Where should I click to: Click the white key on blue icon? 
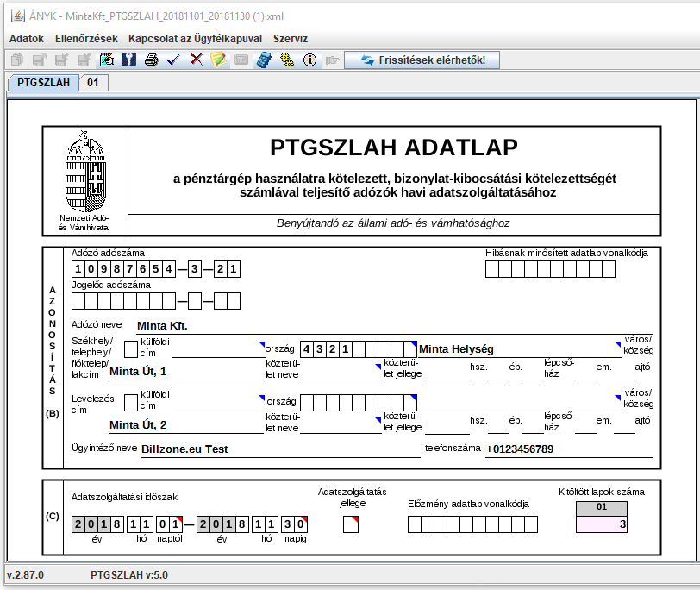click(129, 60)
